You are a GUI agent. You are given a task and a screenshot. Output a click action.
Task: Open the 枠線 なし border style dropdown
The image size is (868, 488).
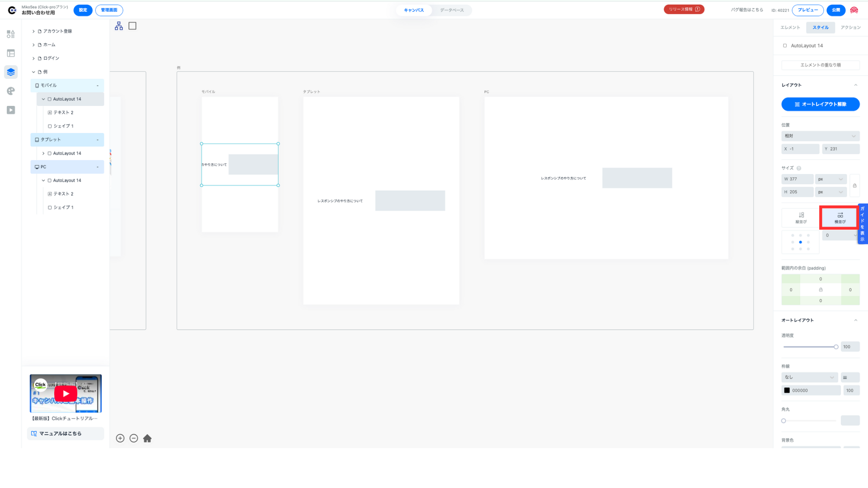point(809,377)
